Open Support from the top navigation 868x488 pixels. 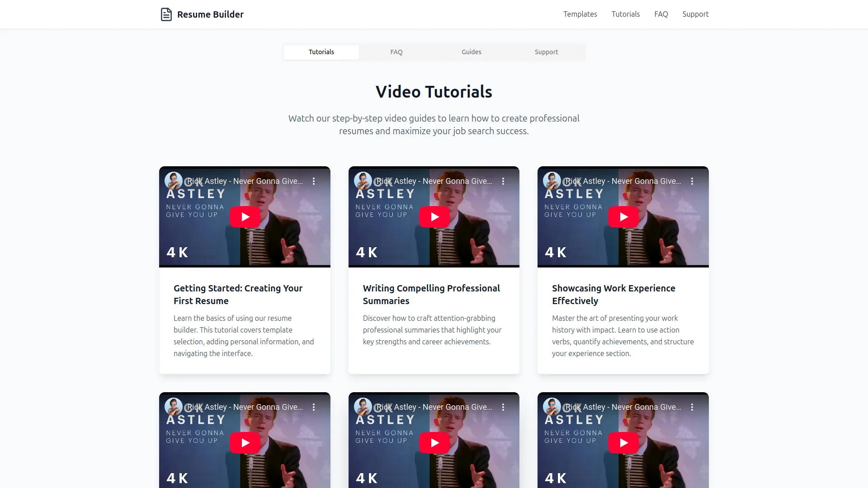click(695, 14)
